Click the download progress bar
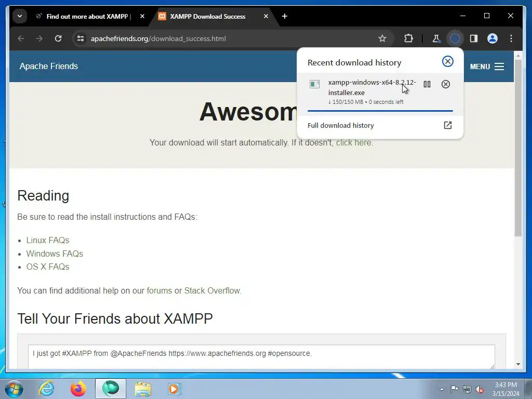Image resolution: width=532 pixels, height=399 pixels. [380, 111]
